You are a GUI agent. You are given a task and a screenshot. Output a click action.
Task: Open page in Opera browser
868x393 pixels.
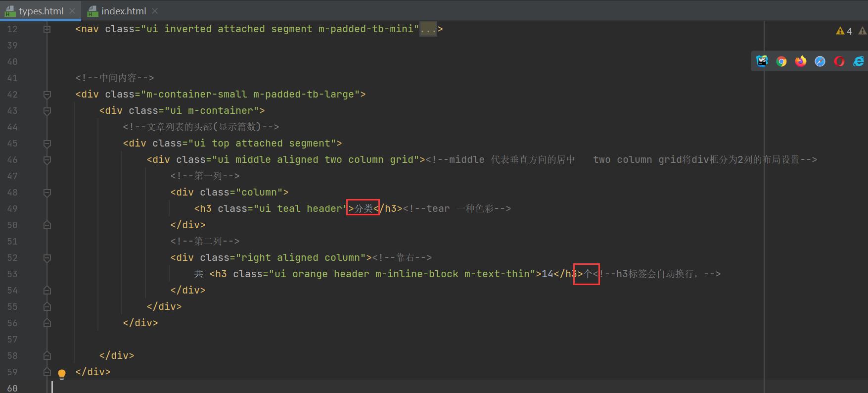(839, 61)
